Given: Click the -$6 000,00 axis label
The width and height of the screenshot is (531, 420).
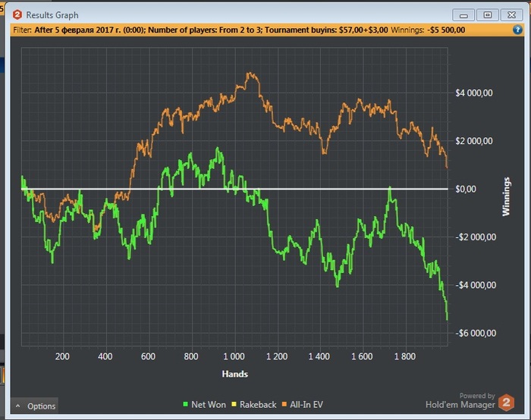Looking at the screenshot, I should click(476, 334).
